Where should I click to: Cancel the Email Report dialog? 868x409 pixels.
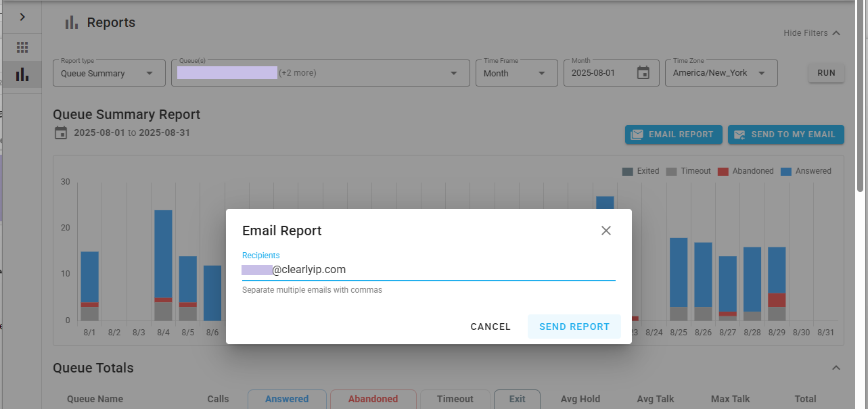(490, 327)
